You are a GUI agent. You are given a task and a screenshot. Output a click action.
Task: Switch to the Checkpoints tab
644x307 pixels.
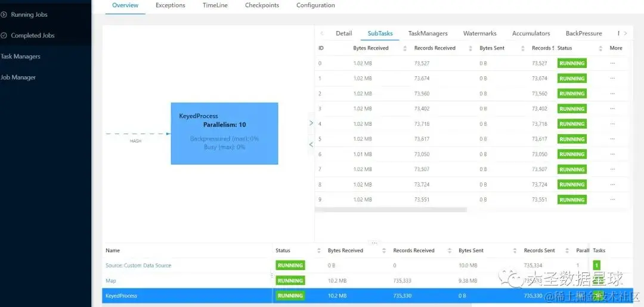pos(262,5)
